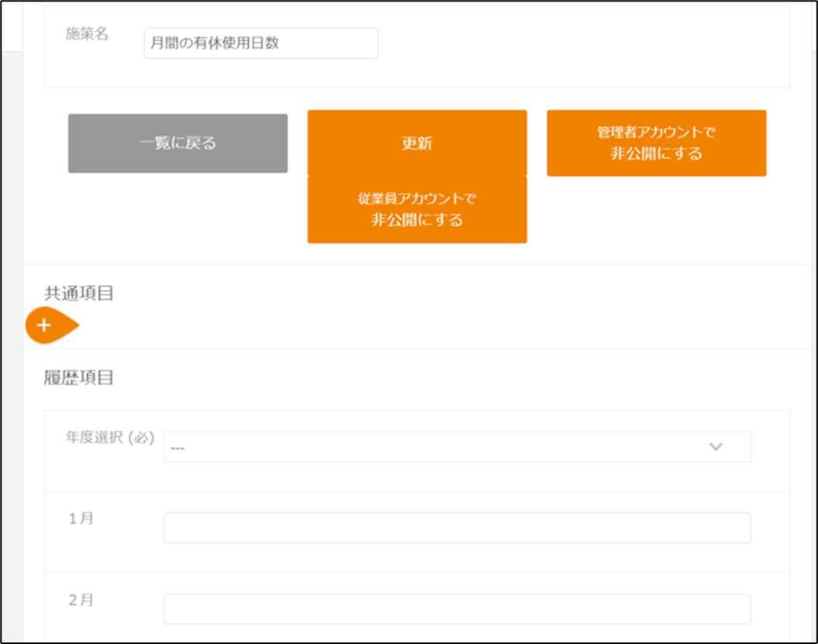Click the orange plus icon under 共通項目
This screenshot has height=644, width=818.
point(45,325)
